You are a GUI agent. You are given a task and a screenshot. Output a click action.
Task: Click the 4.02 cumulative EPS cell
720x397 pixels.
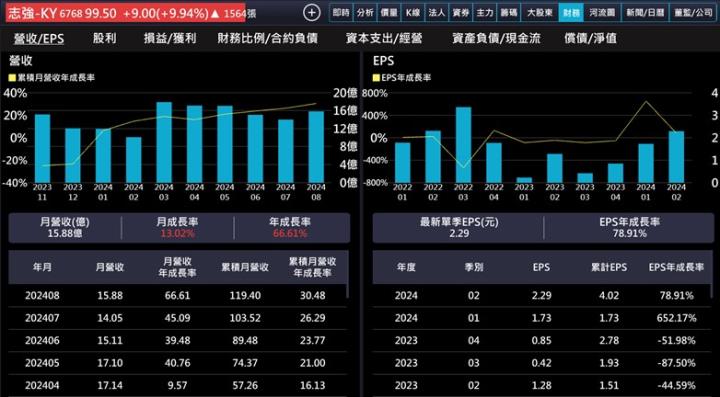pos(610,296)
